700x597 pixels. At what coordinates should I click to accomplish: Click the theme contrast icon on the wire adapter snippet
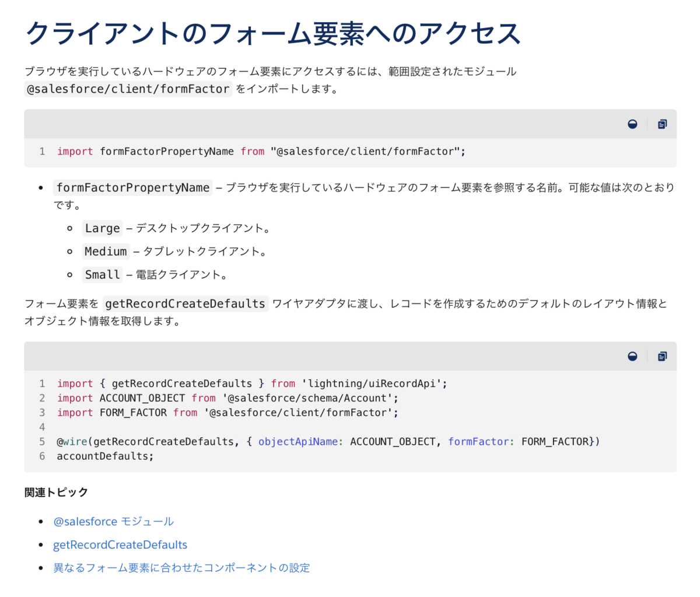(632, 356)
